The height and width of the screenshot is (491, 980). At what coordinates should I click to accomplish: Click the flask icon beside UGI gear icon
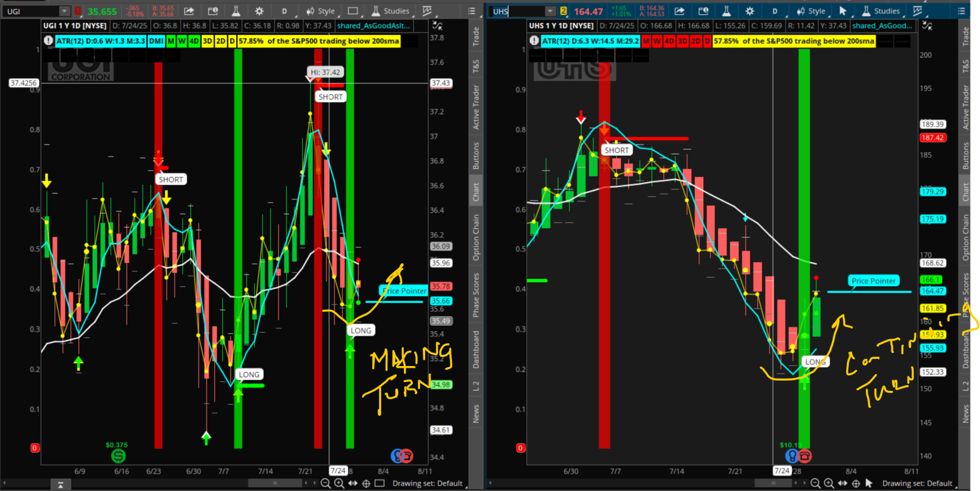click(x=236, y=11)
